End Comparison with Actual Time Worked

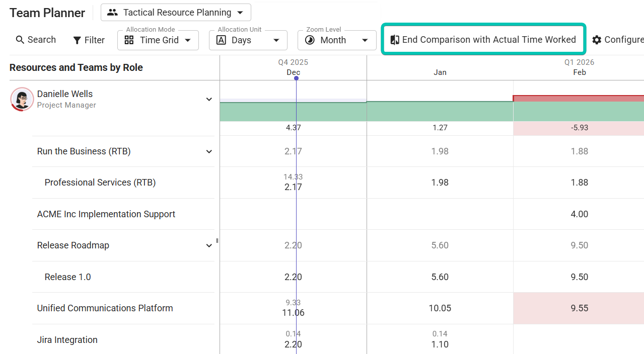pyautogui.click(x=483, y=40)
